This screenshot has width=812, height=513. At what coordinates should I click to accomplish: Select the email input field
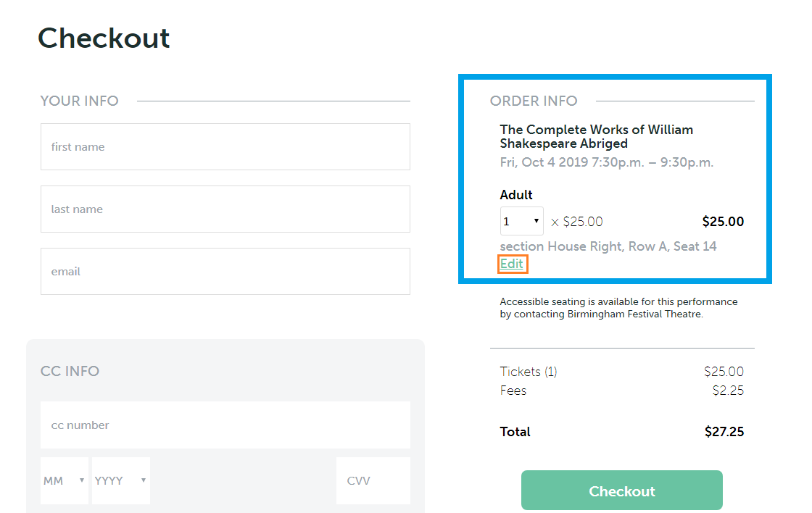(x=225, y=271)
